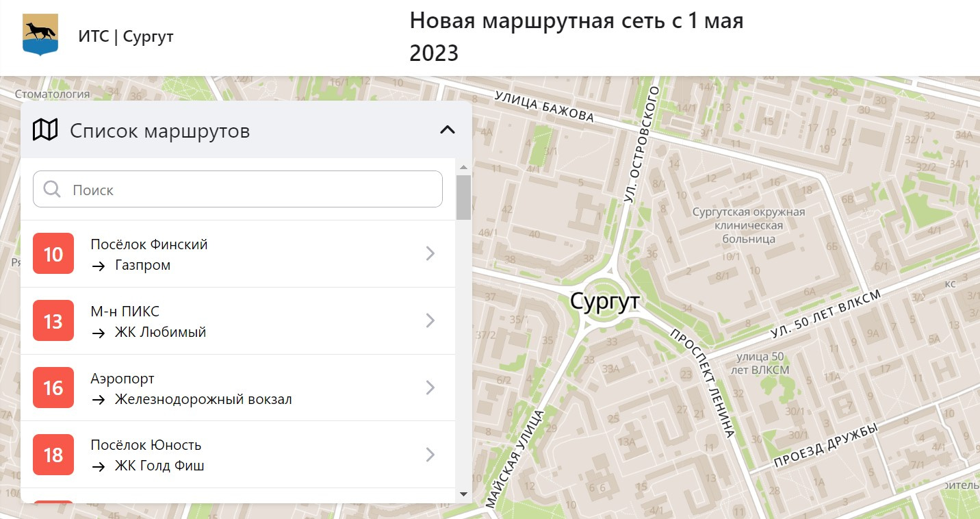This screenshot has height=519, width=980.
Task: Select the red route 18 badge
Action: tap(53, 455)
